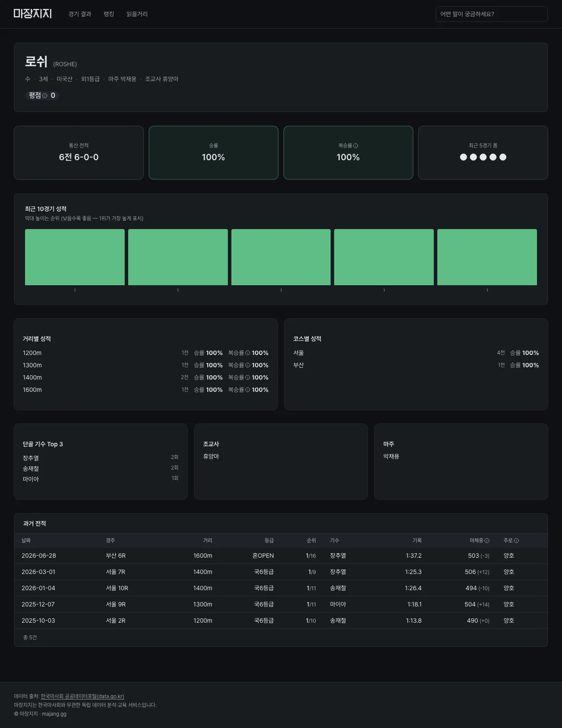This screenshot has height=728, width=562.
Task: Open the 읽을거리 navigation item
Action: tap(137, 14)
